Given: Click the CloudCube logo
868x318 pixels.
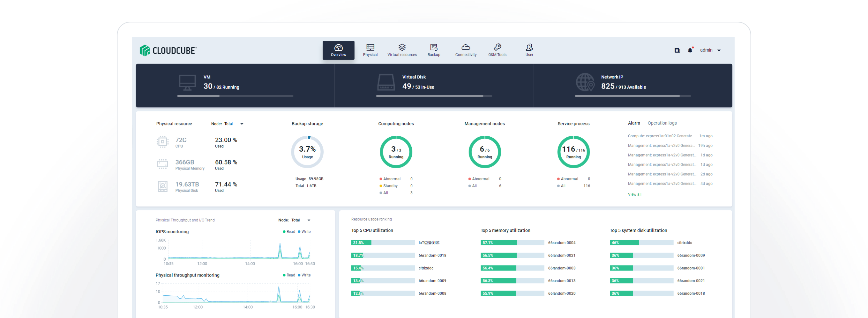Looking at the screenshot, I should (x=168, y=50).
